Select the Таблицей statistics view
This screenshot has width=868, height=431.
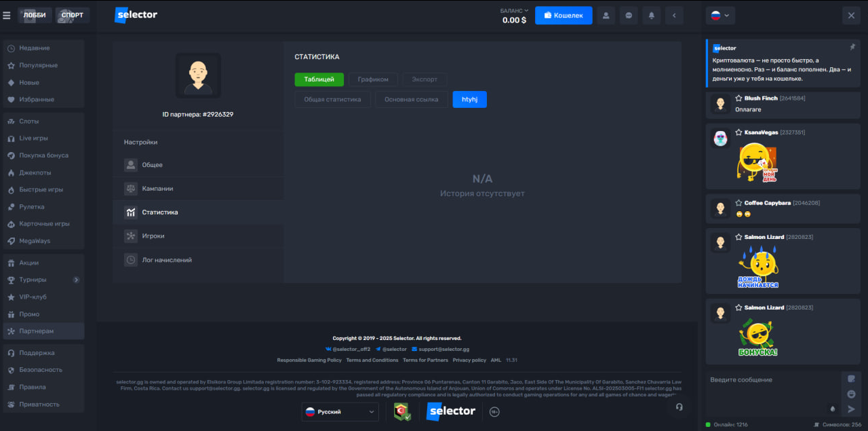coord(319,79)
